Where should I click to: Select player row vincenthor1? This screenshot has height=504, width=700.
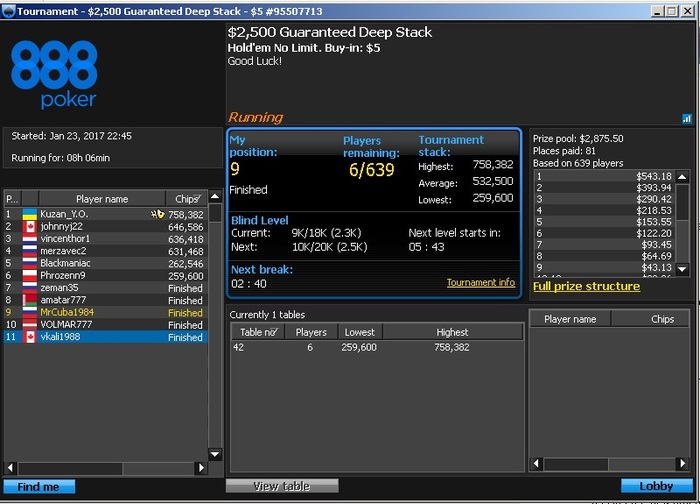pos(105,239)
